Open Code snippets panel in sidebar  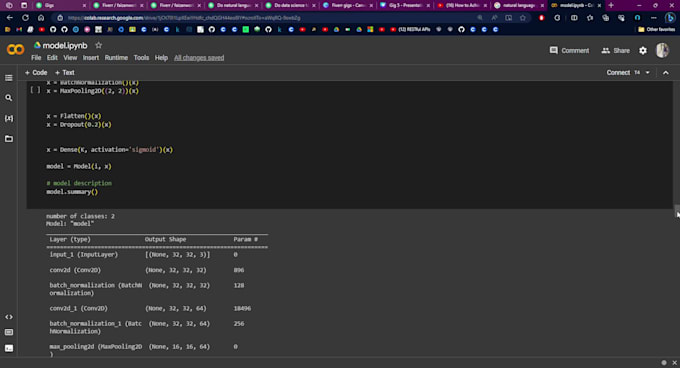[x=9, y=317]
